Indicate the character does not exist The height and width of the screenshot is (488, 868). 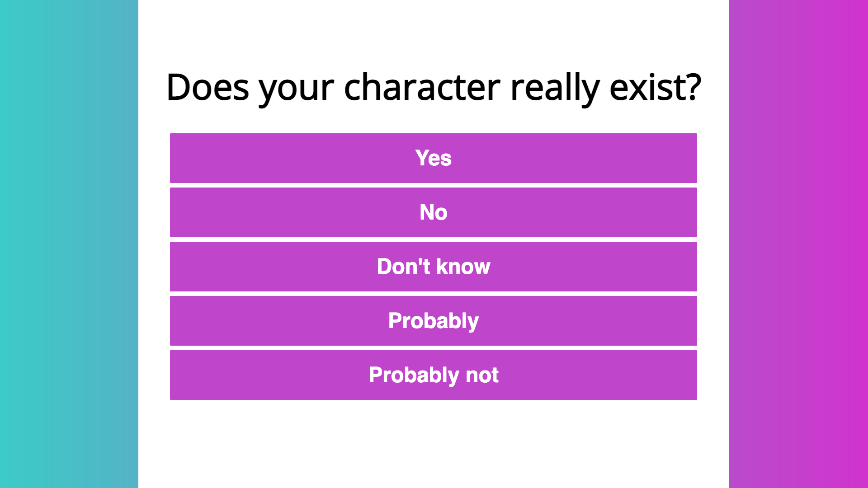(x=433, y=212)
